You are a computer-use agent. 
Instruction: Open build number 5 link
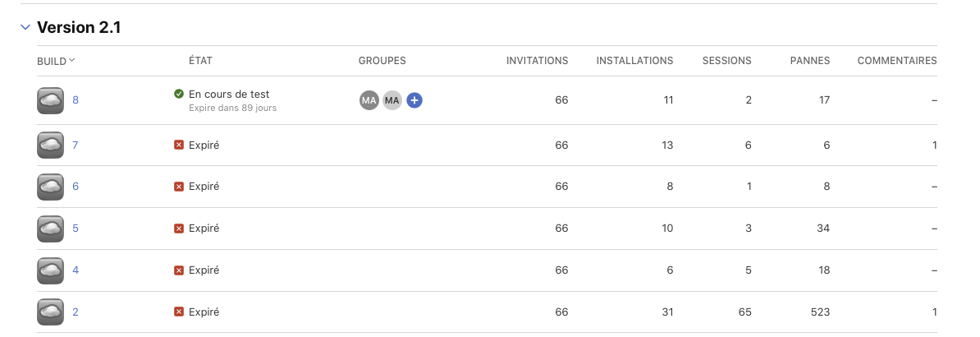coord(76,229)
